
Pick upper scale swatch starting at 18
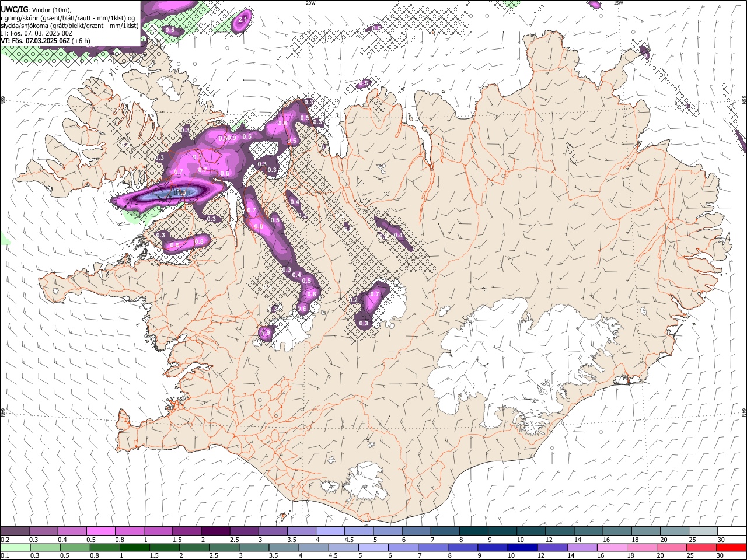point(645,531)
